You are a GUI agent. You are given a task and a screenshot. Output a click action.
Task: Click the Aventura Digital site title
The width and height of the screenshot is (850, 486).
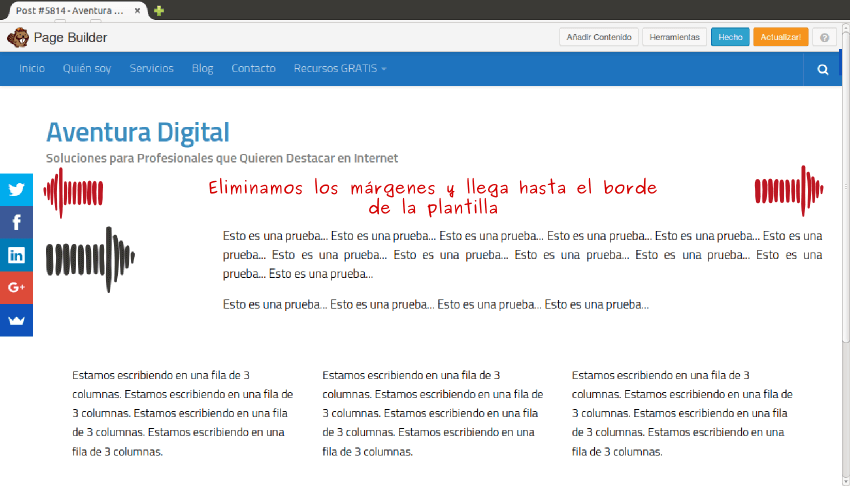[138, 132]
